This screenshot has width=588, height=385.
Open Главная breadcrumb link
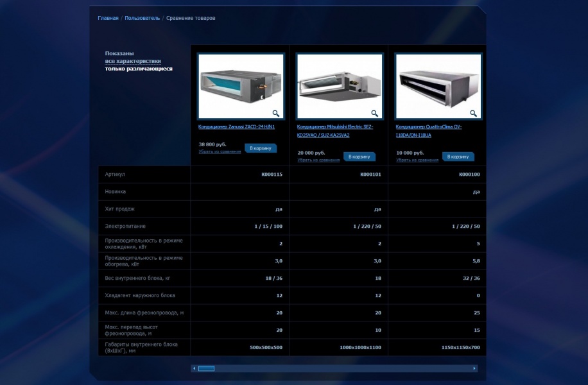(x=108, y=18)
